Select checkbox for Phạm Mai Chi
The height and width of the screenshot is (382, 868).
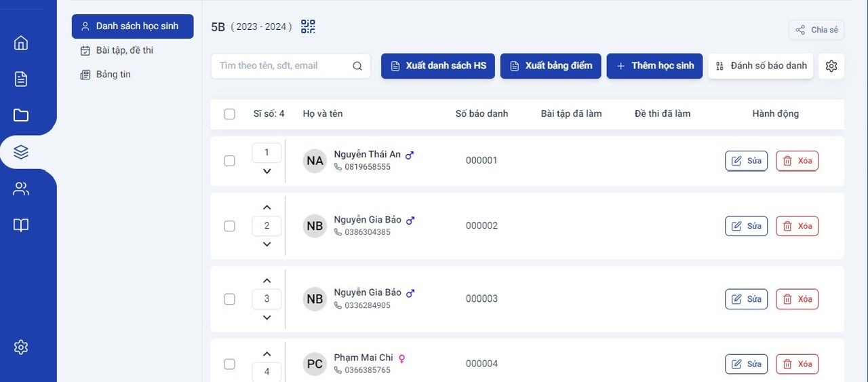pyautogui.click(x=229, y=364)
